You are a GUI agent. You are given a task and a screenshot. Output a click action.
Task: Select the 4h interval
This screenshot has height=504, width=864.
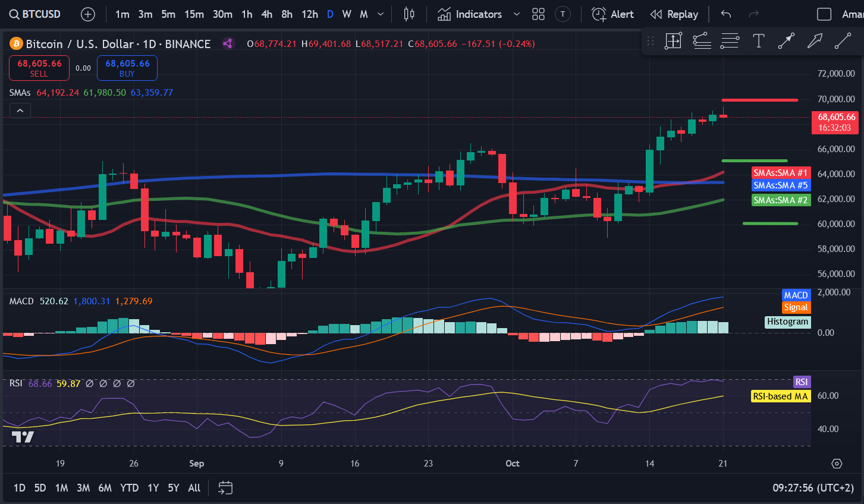click(267, 14)
